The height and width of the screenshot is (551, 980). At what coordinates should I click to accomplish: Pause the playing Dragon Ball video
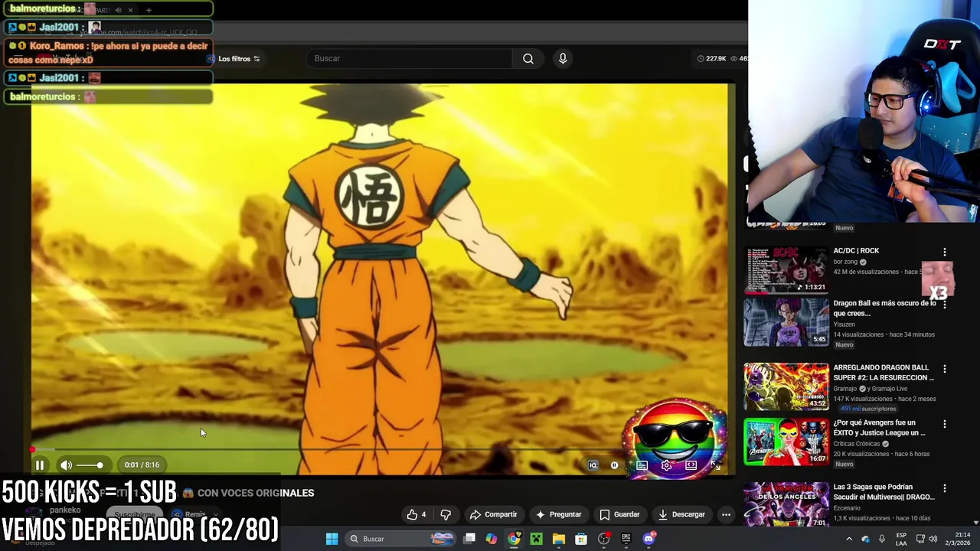click(40, 465)
